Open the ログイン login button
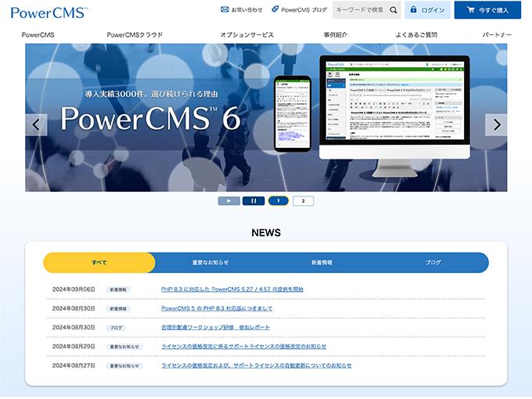The height and width of the screenshot is (399, 532). point(427,10)
